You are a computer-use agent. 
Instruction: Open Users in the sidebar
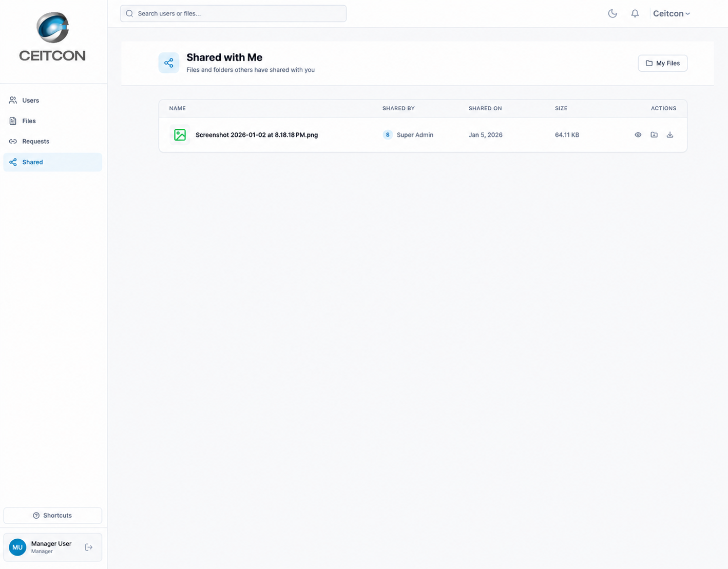tap(52, 101)
